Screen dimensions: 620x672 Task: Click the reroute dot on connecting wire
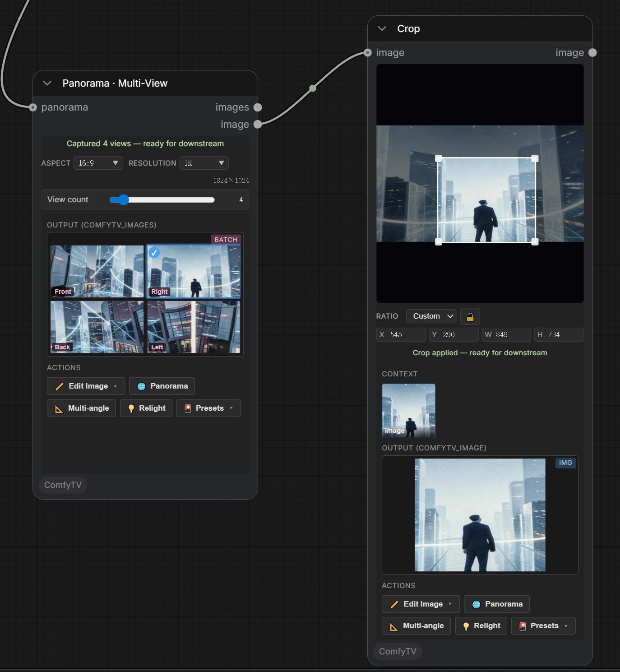click(x=313, y=88)
